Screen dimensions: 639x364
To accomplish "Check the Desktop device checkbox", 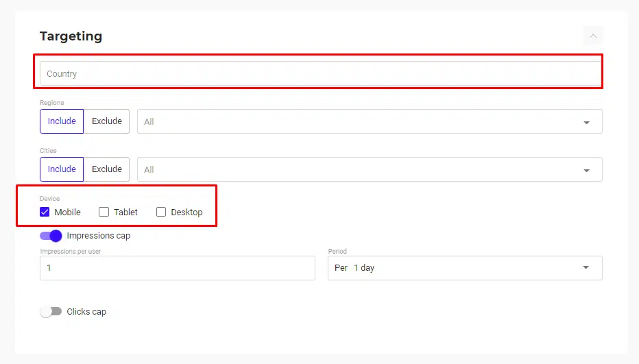I will point(161,212).
